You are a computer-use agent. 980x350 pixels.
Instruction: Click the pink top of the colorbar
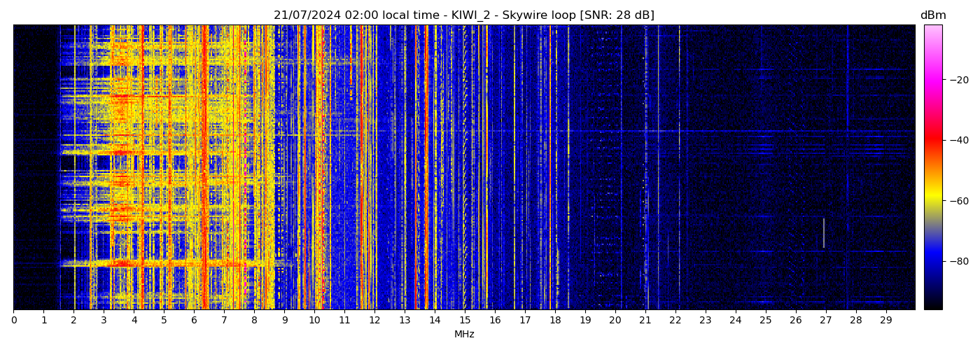[932, 31]
